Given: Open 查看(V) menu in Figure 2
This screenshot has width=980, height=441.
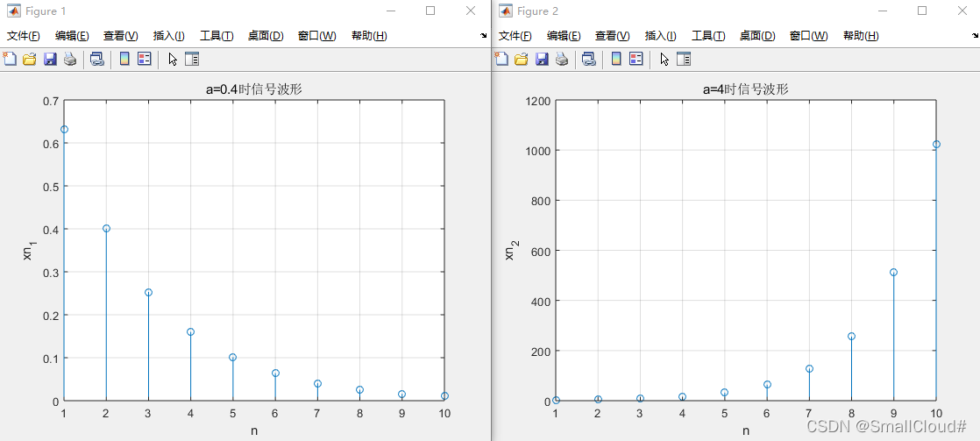Looking at the screenshot, I should click(613, 36).
